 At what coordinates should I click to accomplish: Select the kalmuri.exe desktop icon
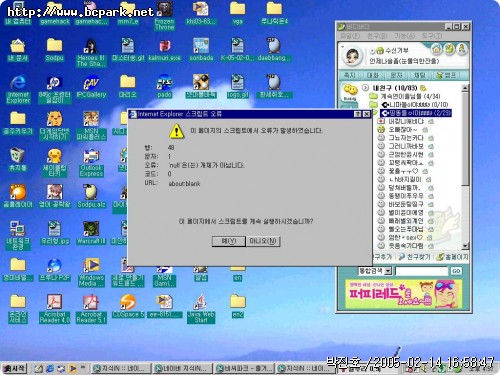(165, 50)
